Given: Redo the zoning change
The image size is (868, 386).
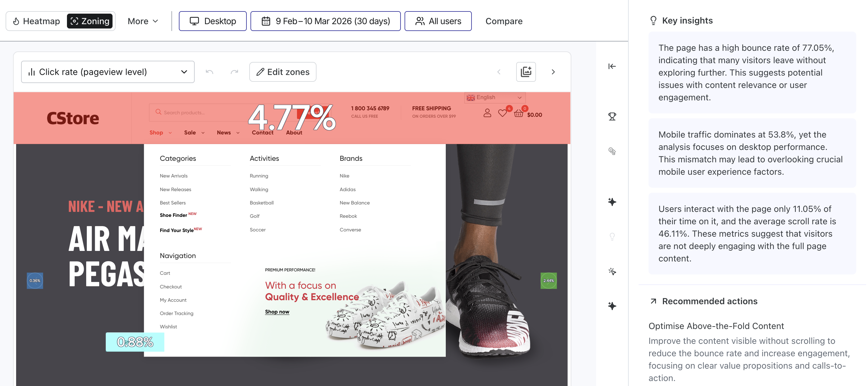Looking at the screenshot, I should [x=234, y=72].
